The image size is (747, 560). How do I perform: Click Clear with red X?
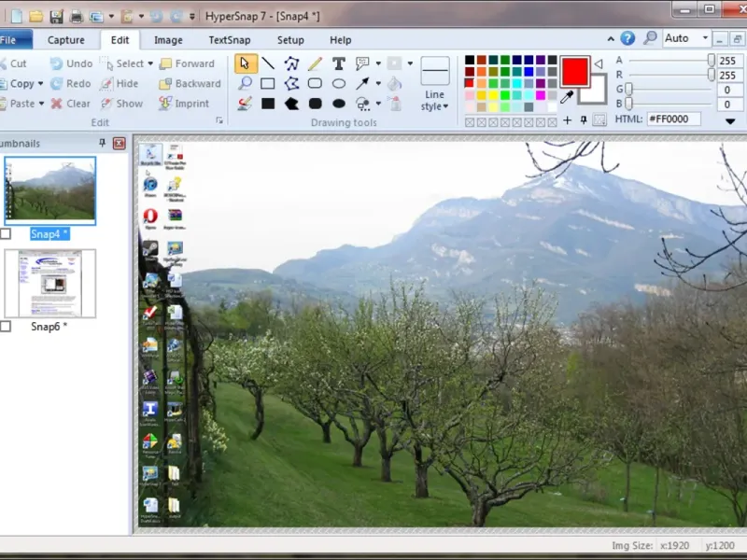click(70, 104)
